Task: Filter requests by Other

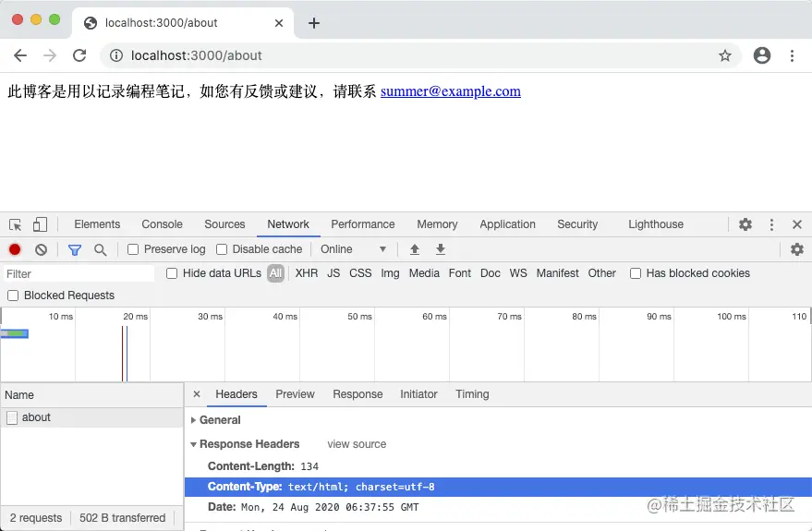Action: point(601,273)
